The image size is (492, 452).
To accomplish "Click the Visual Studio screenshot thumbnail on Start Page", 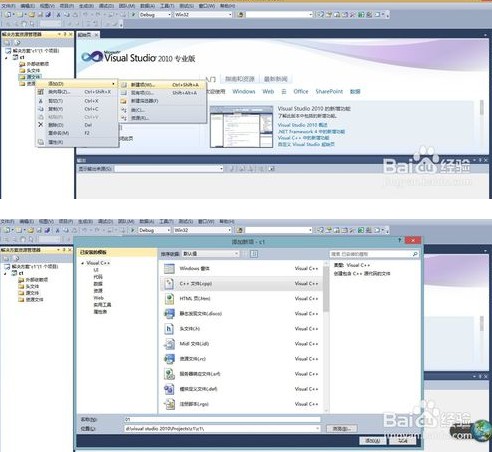I will point(241,126).
